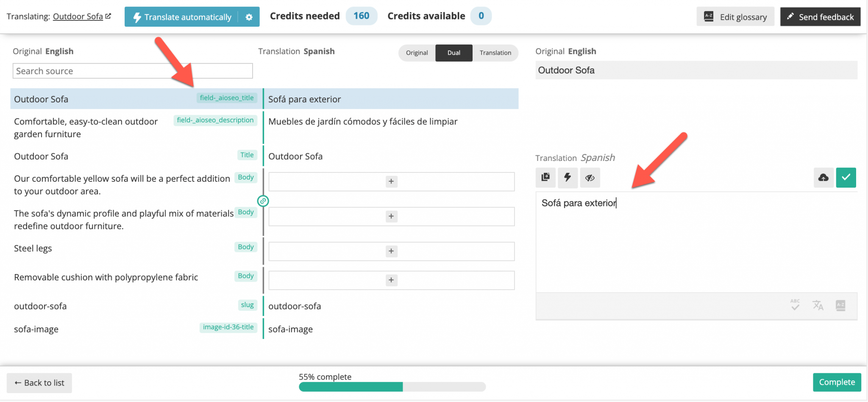
Task: Click the 55% complete progress bar
Action: pyautogui.click(x=392, y=386)
